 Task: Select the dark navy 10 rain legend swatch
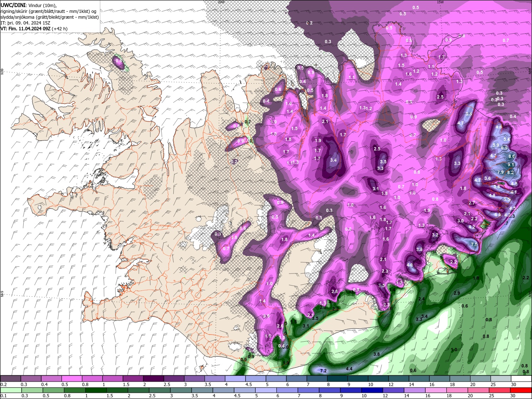click(372, 390)
